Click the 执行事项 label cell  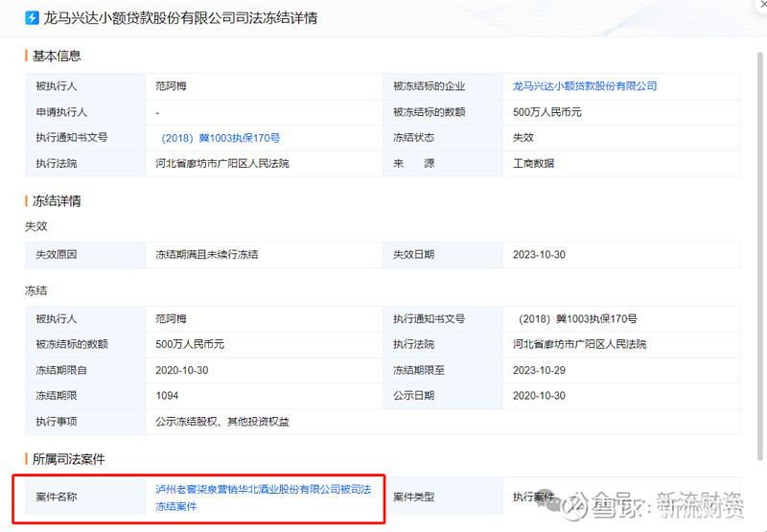coord(85,422)
